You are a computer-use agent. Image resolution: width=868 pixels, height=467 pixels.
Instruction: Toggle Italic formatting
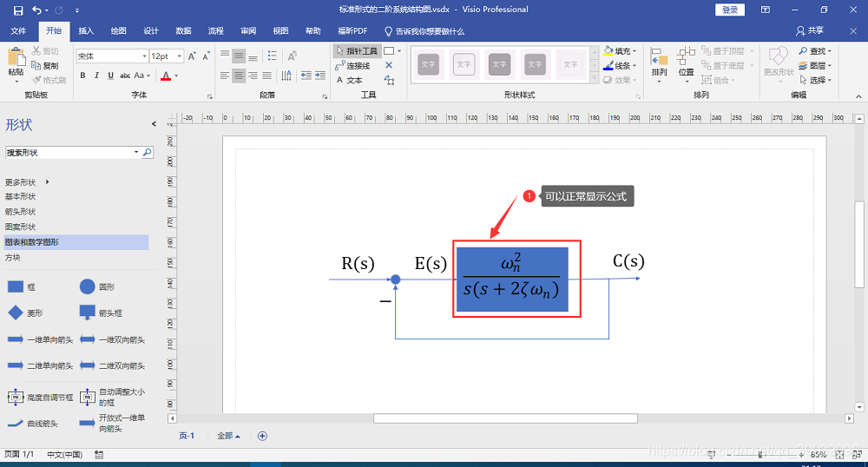coord(96,76)
